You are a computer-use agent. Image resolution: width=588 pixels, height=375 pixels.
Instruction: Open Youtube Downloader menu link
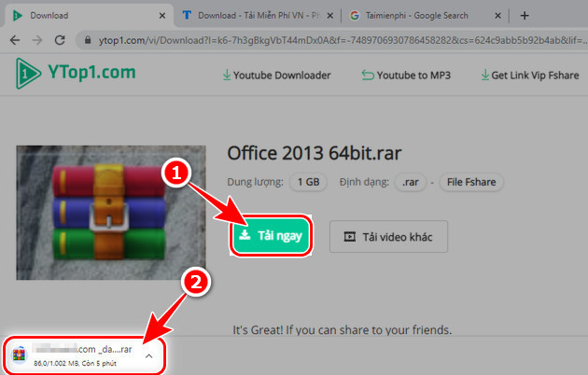pos(277,76)
